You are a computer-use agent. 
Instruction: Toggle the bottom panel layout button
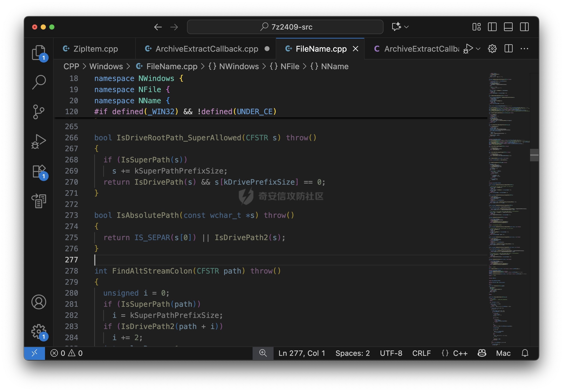coord(508,27)
